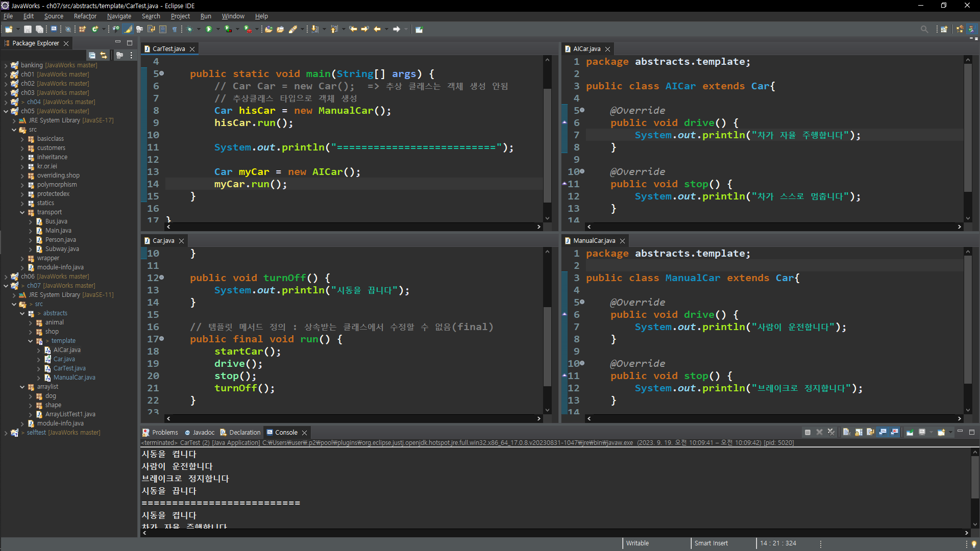Open the Refactor menu
The width and height of the screenshot is (980, 551).
pos(85,16)
